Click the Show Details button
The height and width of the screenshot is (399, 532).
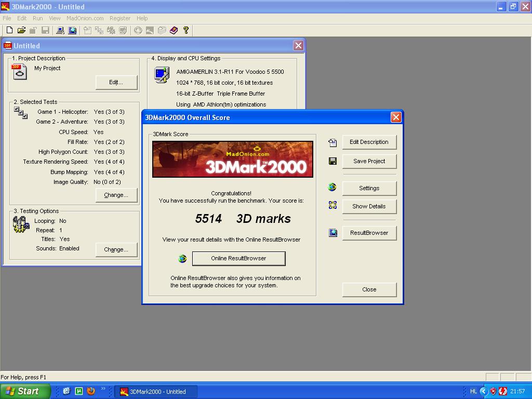point(369,206)
